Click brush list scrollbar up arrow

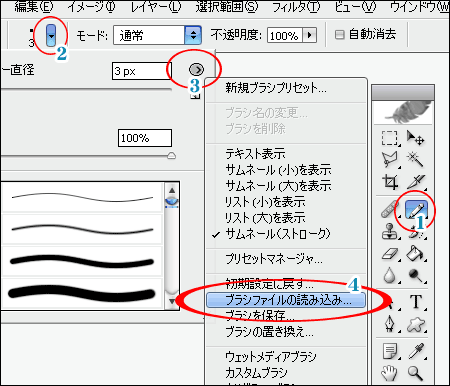[172, 190]
